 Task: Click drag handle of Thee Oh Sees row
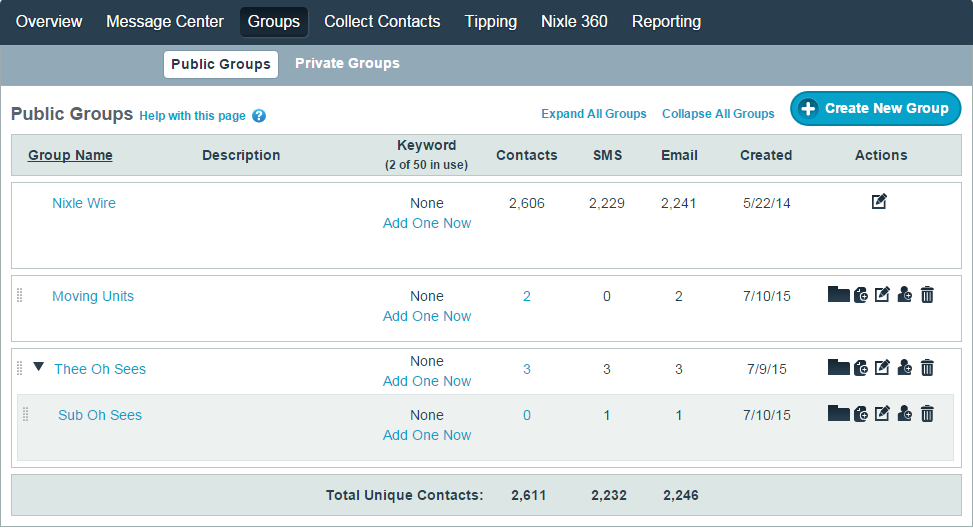[x=20, y=369]
